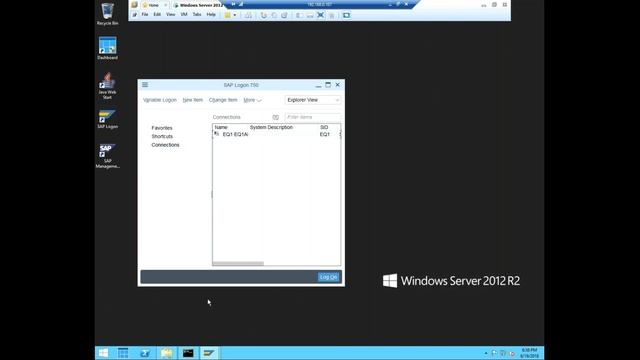The height and width of the screenshot is (360, 640).
Task: Open the Explorer View dropdown
Action: coord(312,100)
